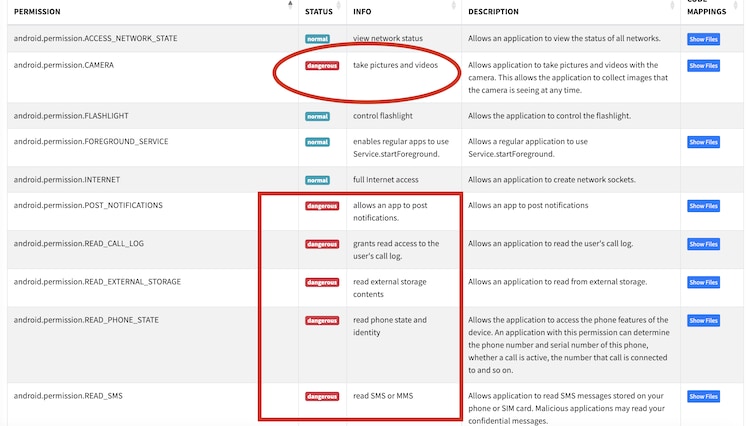Show files for READ_EXTERNAL_STORAGE permission
Screen dimensions: 750x426
703,282
